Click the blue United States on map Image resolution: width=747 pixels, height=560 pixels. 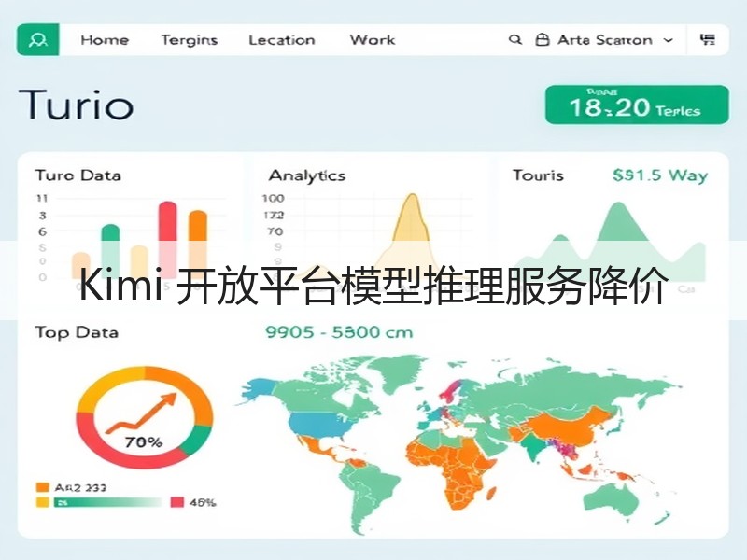[319, 426]
